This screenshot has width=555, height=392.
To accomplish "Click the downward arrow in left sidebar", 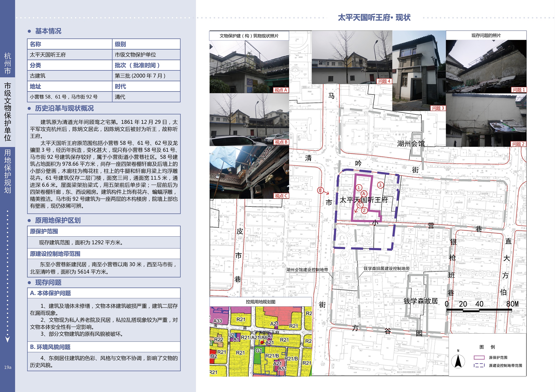I will pyautogui.click(x=7, y=339).
